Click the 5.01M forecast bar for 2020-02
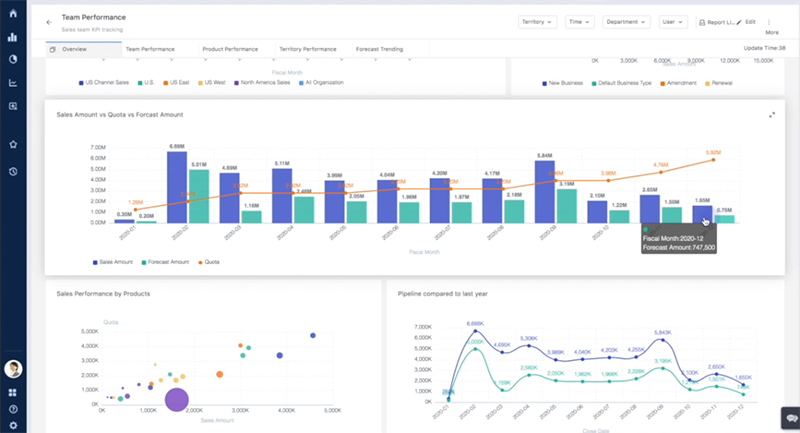Image resolution: width=800 pixels, height=433 pixels. pyautogui.click(x=199, y=196)
